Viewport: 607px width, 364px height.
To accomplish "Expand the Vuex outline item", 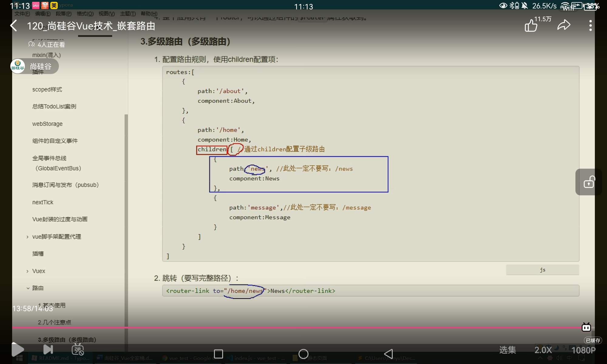I will click(x=28, y=271).
